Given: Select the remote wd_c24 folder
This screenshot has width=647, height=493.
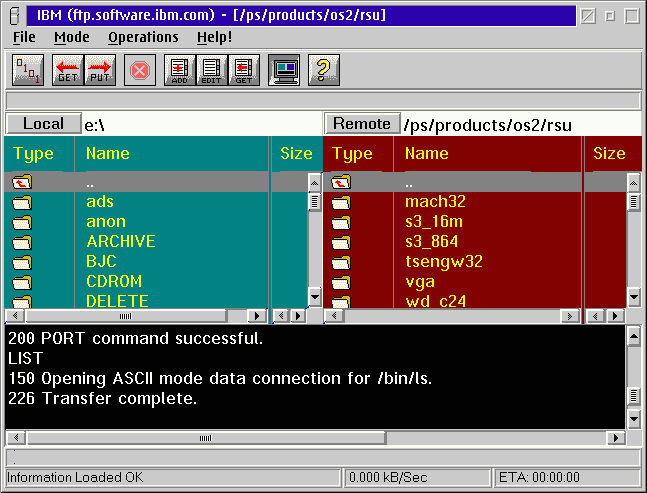Looking at the screenshot, I should pyautogui.click(x=436, y=301).
